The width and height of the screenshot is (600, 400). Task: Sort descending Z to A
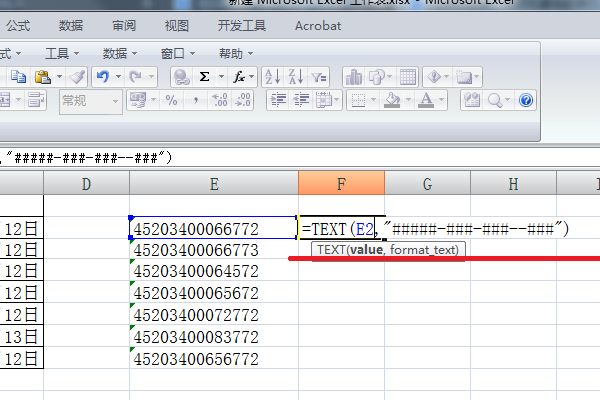tap(296, 77)
